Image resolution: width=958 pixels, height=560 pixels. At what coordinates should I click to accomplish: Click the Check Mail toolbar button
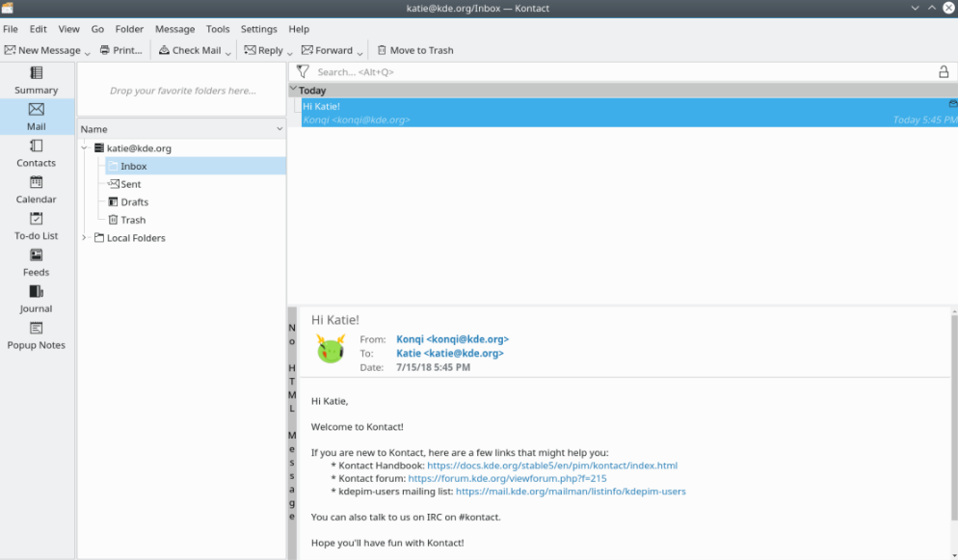tap(191, 50)
